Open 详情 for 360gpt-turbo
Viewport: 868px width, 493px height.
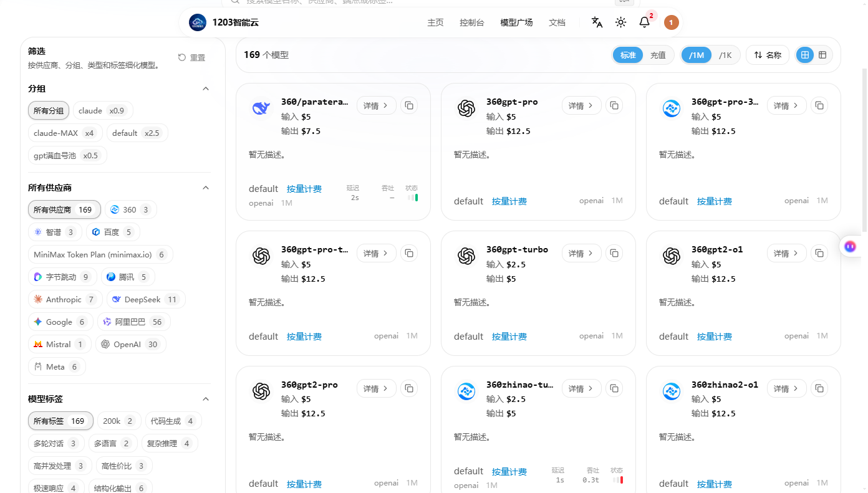(x=582, y=253)
